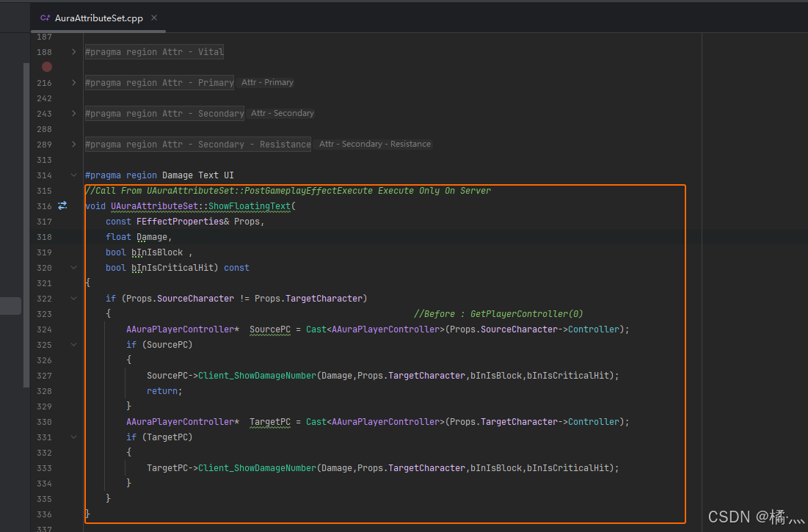Click 'Props.SourceCharacter' in the line 322 condition
The width and height of the screenshot is (808, 532).
click(x=180, y=299)
